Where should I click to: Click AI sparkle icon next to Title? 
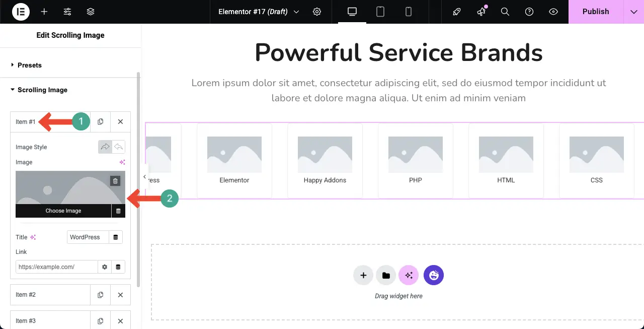tap(33, 237)
